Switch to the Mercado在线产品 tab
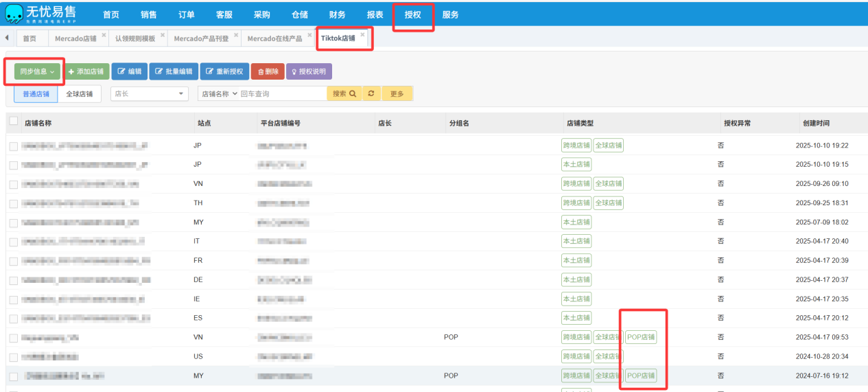 point(274,38)
